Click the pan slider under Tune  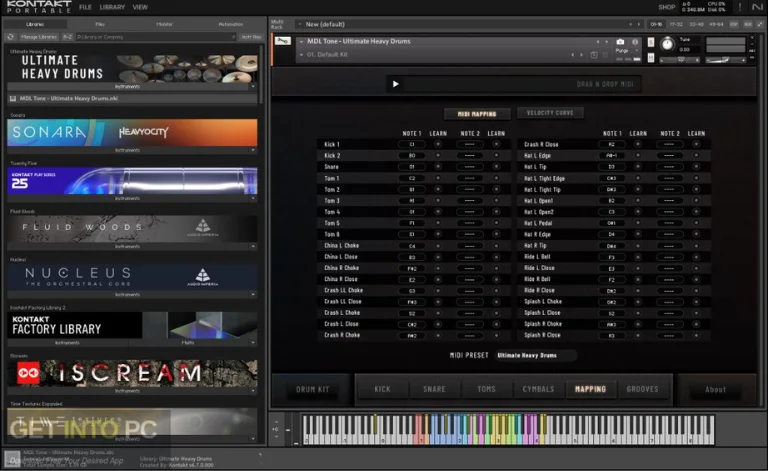(x=680, y=60)
